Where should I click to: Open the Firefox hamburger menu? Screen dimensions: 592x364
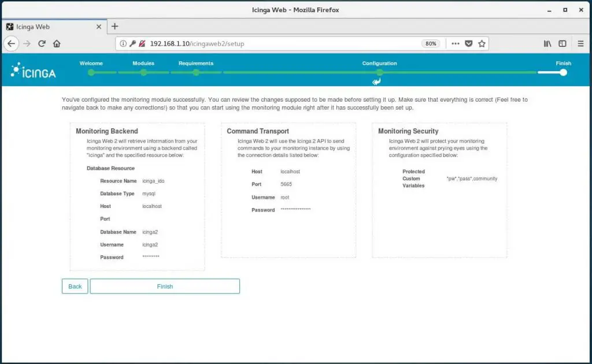[x=580, y=44]
